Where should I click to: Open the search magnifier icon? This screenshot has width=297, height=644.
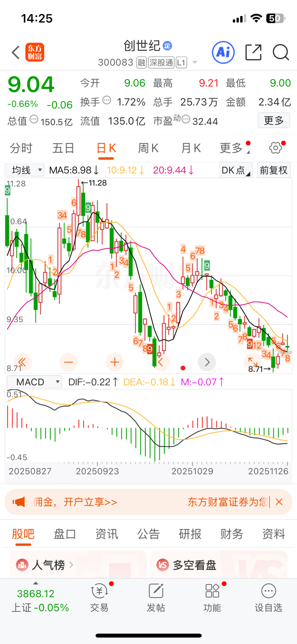point(281,52)
